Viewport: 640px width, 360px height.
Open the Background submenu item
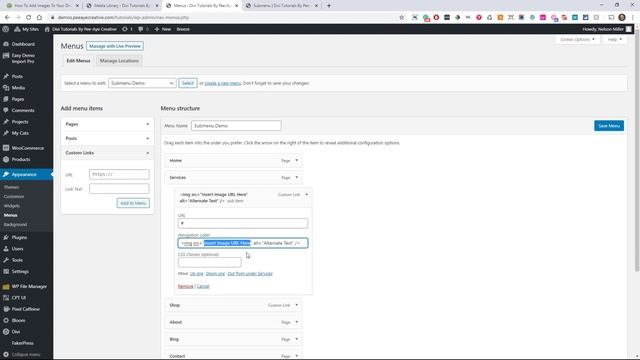click(15, 224)
